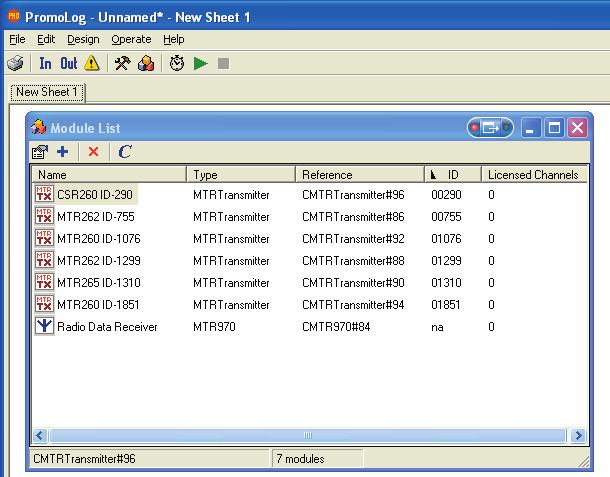Open the Operate menu

131,39
